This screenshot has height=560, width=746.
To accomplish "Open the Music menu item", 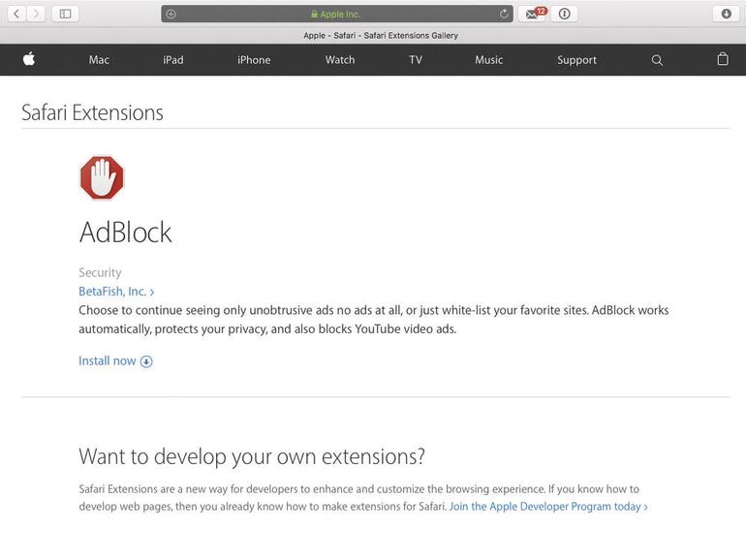I will (x=488, y=60).
